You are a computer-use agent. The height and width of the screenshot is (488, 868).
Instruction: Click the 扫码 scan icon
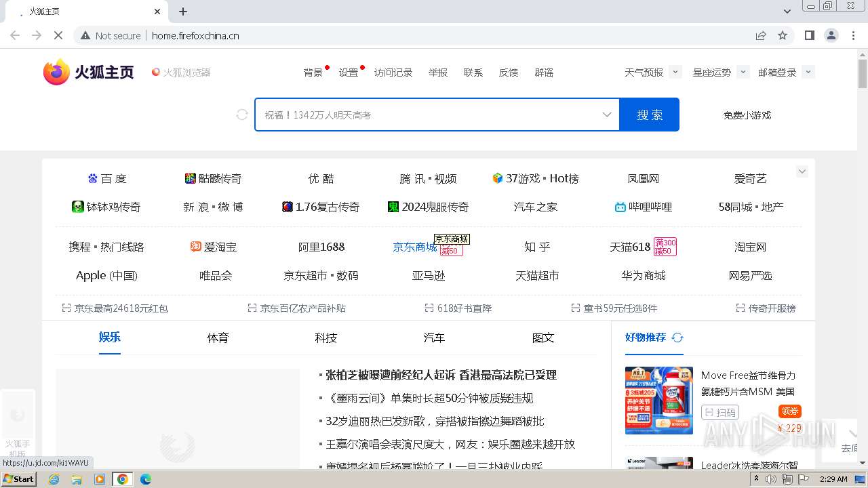coord(709,412)
